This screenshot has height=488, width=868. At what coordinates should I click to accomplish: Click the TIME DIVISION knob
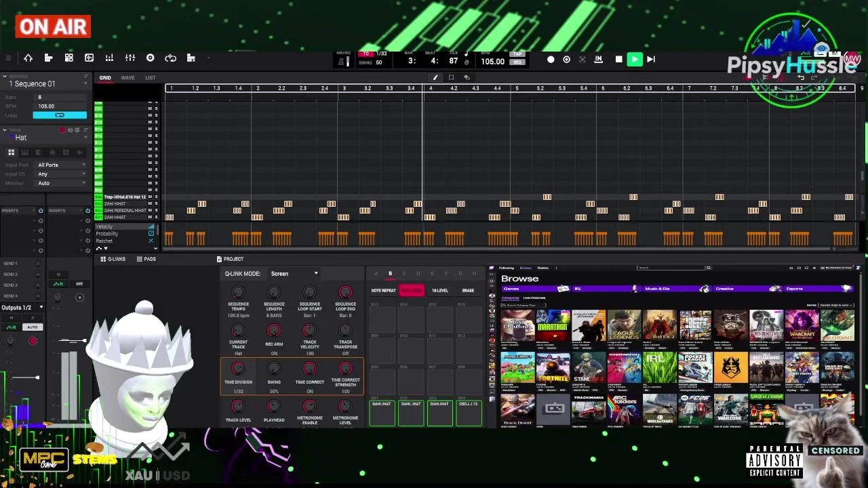pos(238,369)
